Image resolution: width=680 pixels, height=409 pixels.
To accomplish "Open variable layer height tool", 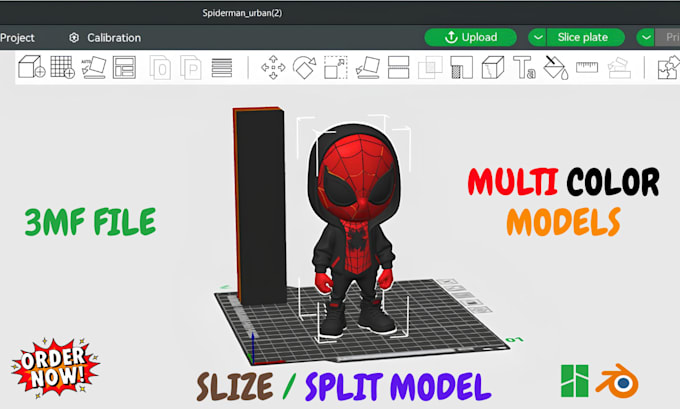I will (x=222, y=68).
